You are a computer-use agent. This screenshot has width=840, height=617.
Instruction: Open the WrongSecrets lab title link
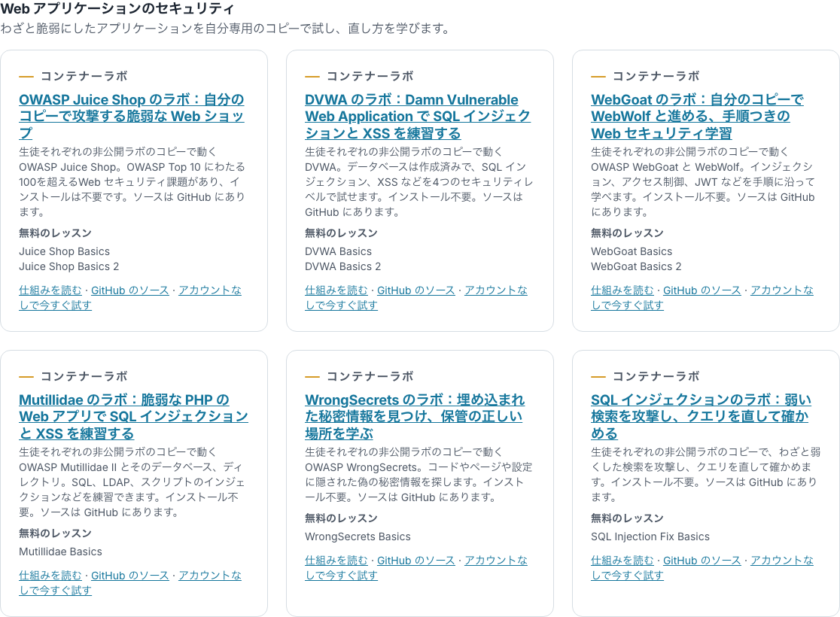pos(415,416)
